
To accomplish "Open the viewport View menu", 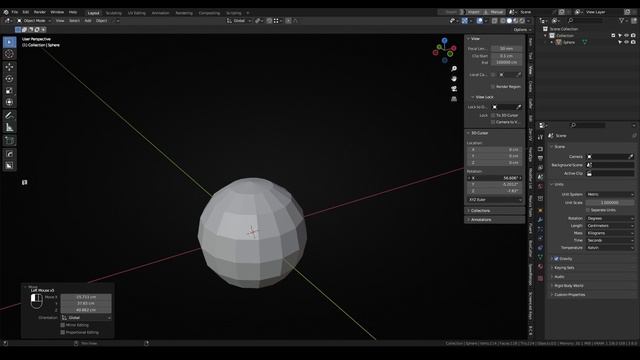I will pos(60,20).
